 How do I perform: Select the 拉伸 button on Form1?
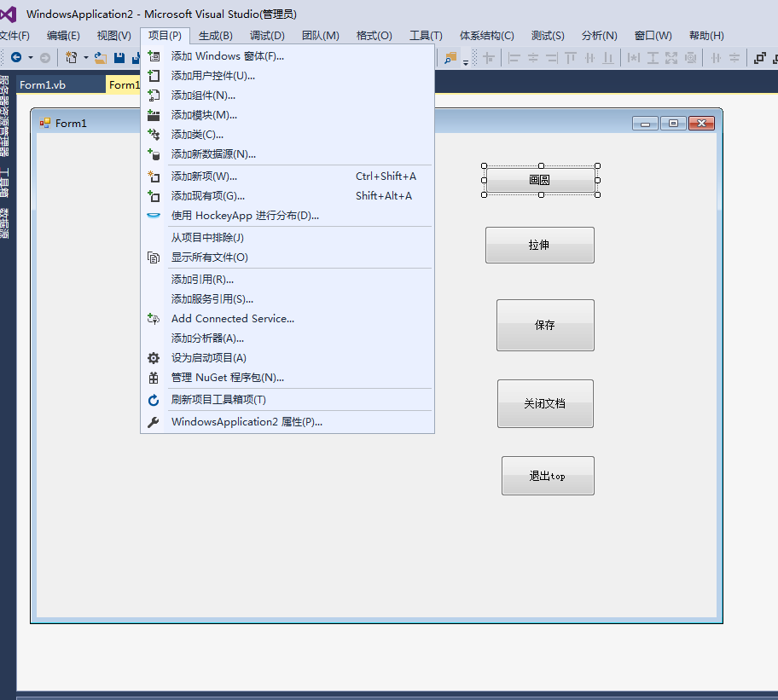click(x=540, y=245)
